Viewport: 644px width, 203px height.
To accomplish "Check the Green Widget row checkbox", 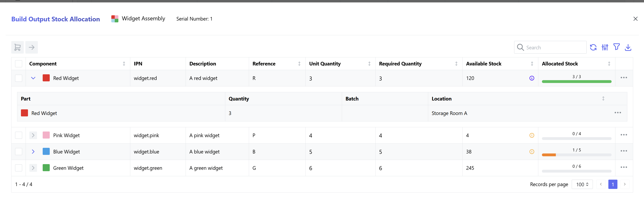I will tap(19, 168).
